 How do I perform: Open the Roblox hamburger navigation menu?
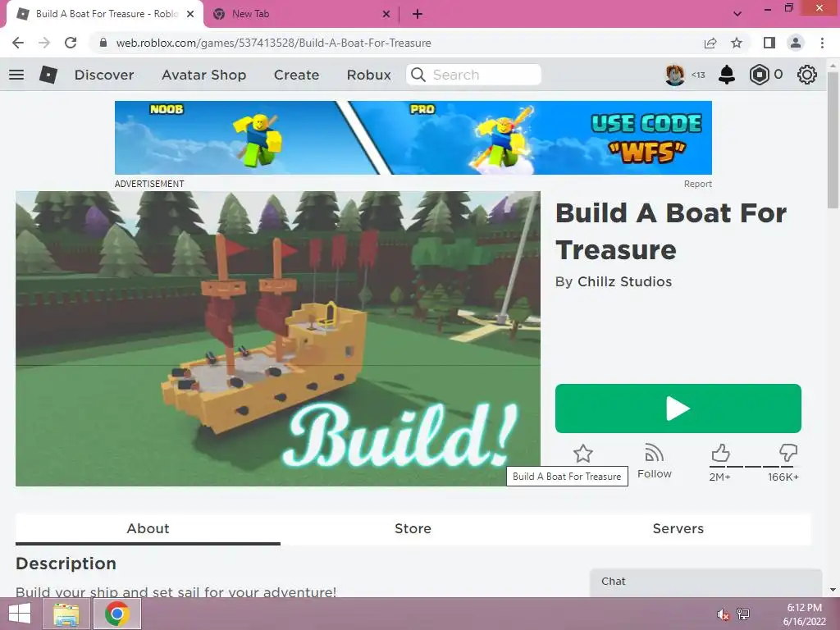tap(16, 75)
